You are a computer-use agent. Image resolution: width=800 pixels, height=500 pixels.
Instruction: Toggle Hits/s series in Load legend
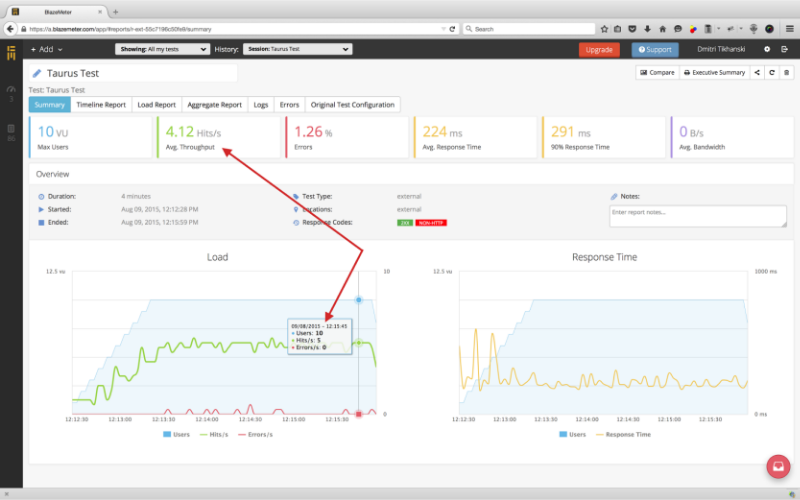coord(214,435)
